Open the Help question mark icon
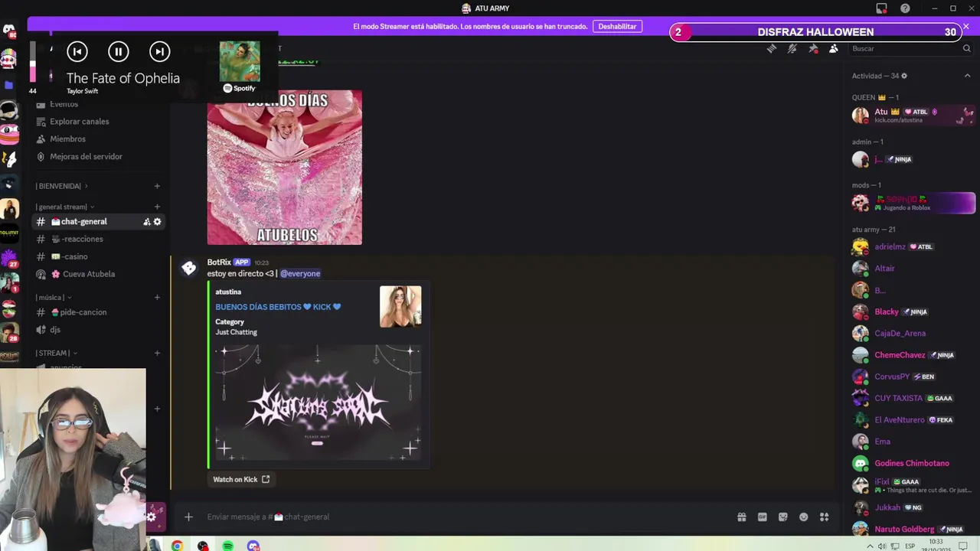The height and width of the screenshot is (551, 980). pos(906,8)
